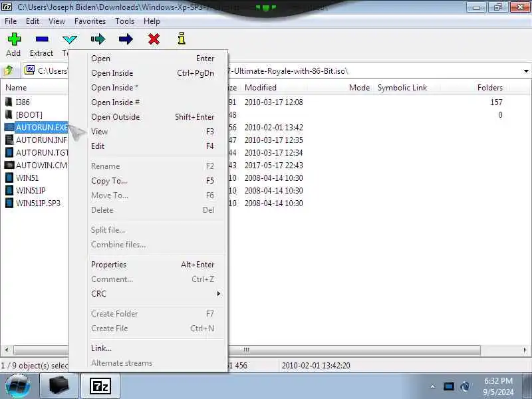
Task: Click the AUTORUN.INF file icon
Action: click(9, 140)
